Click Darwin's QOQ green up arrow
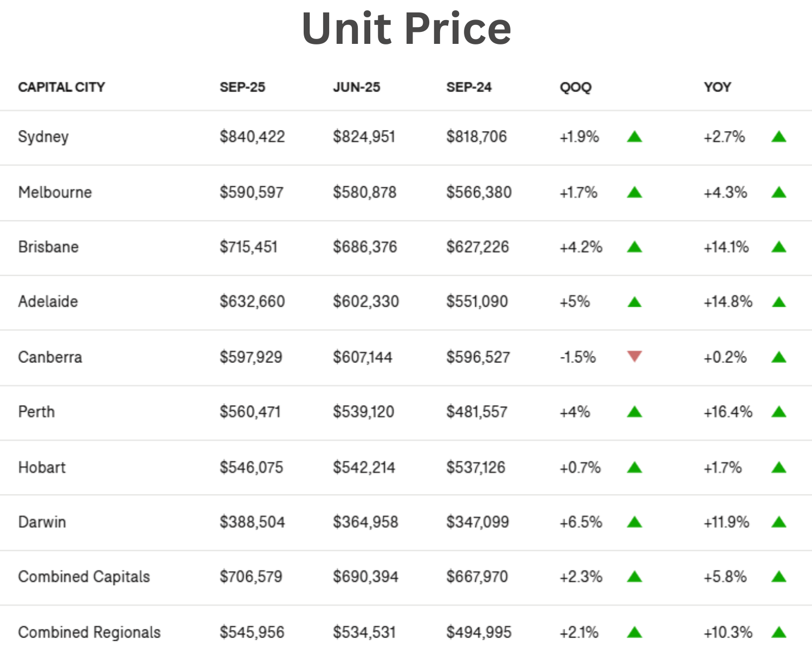 [634, 522]
